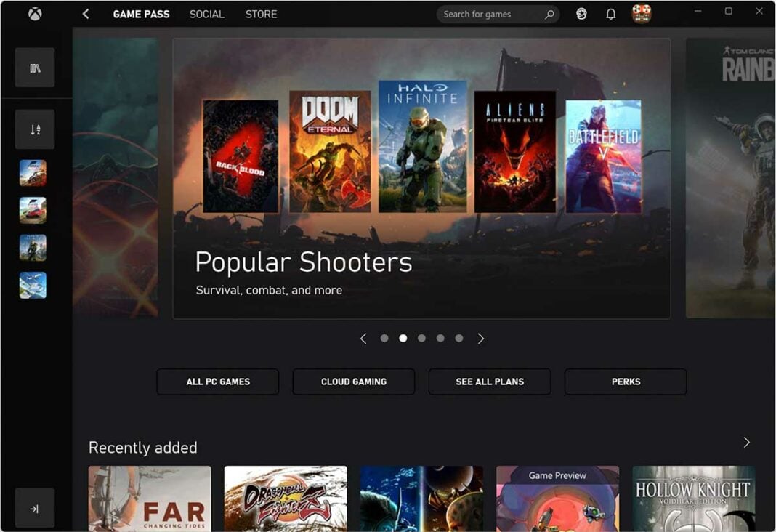This screenshot has height=532, width=776.
Task: Expand the sidebar with the bottom arrow icon
Action: click(x=34, y=509)
